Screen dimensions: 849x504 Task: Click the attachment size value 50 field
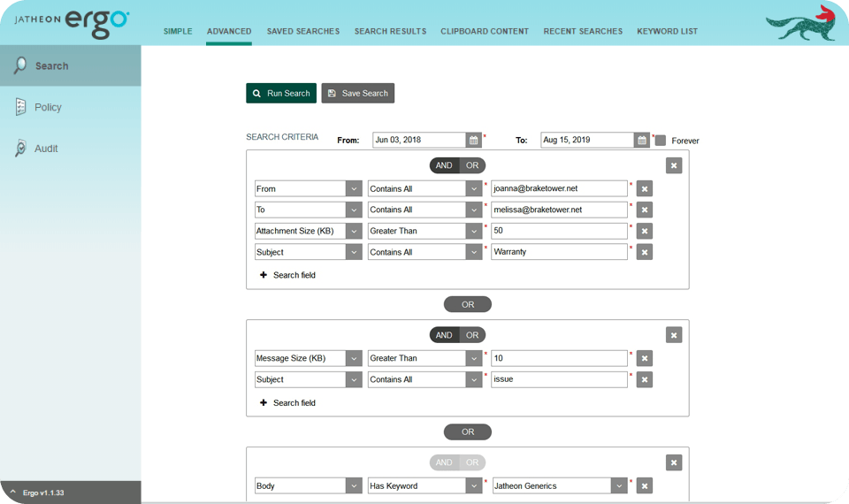pos(559,231)
